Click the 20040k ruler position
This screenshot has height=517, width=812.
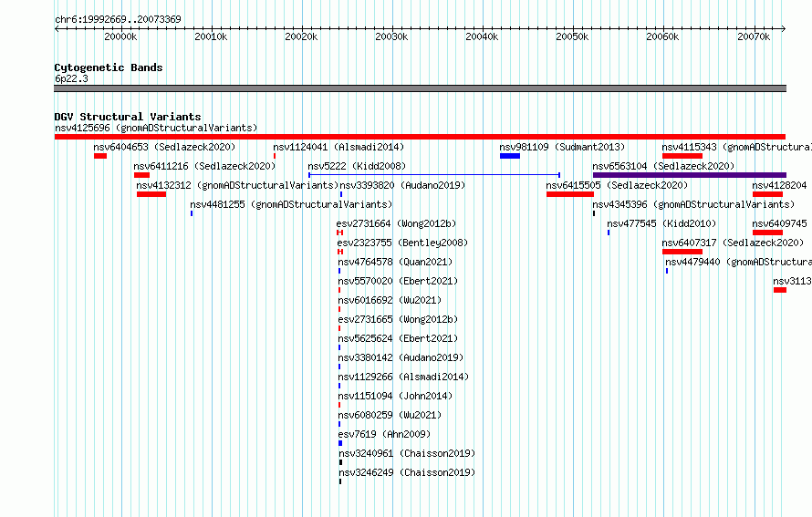[482, 36]
